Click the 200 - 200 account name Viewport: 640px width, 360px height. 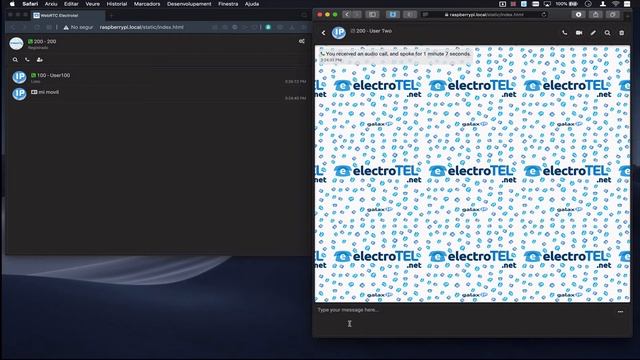(x=45, y=41)
